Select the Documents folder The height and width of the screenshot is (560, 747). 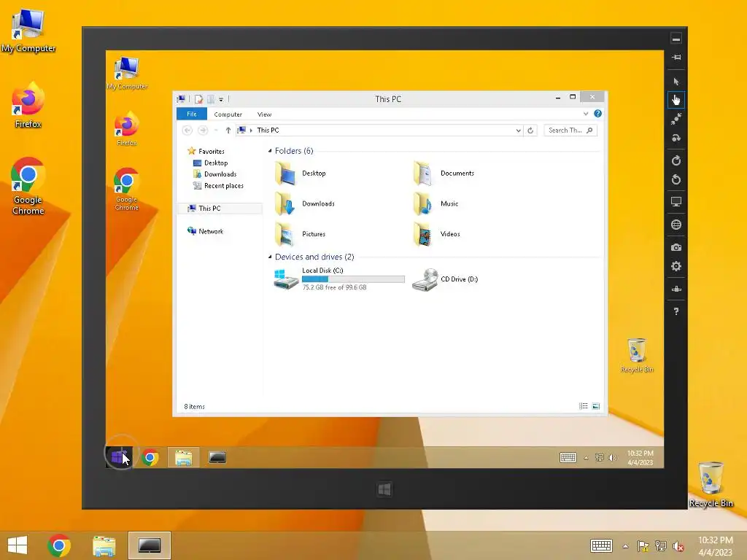pos(444,174)
